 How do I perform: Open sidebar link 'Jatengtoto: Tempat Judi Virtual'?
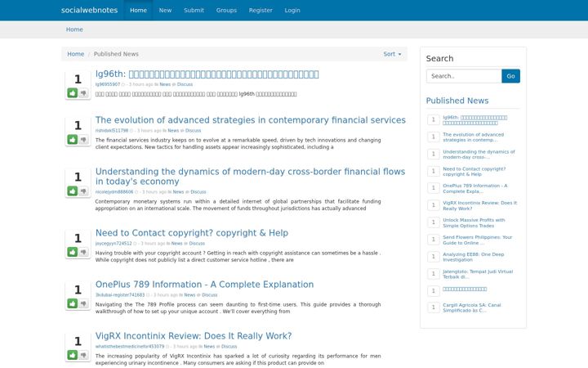(x=478, y=274)
